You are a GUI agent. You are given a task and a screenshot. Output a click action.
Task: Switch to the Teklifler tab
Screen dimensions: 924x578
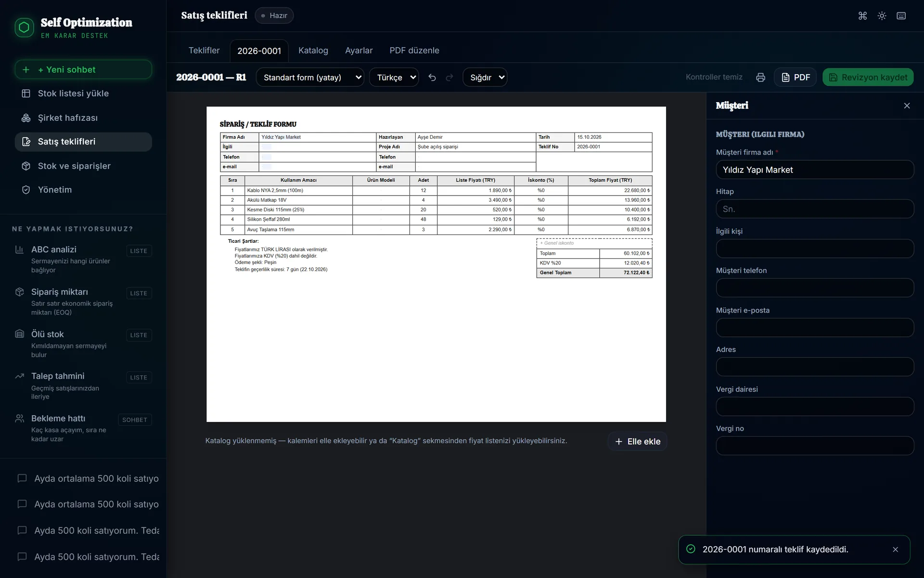coord(204,51)
